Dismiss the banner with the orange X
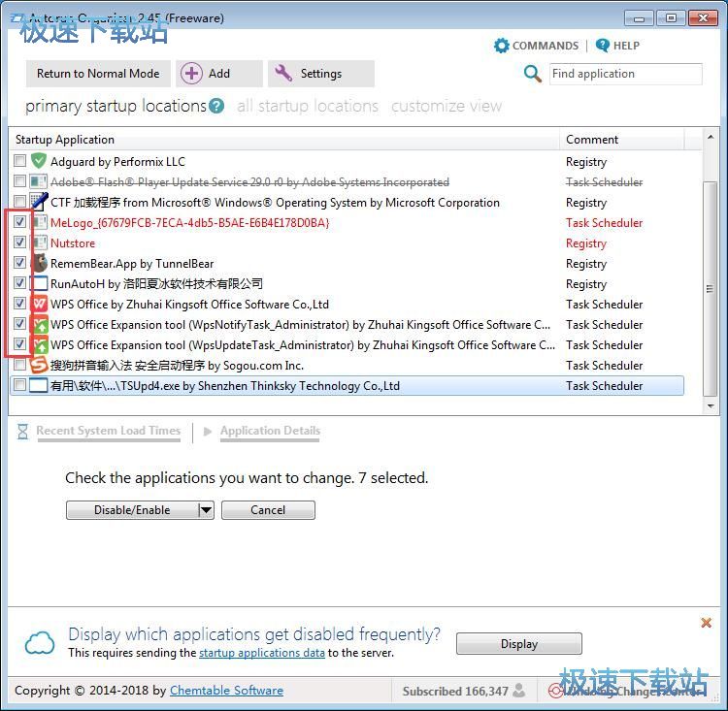This screenshot has width=728, height=711. (x=706, y=623)
